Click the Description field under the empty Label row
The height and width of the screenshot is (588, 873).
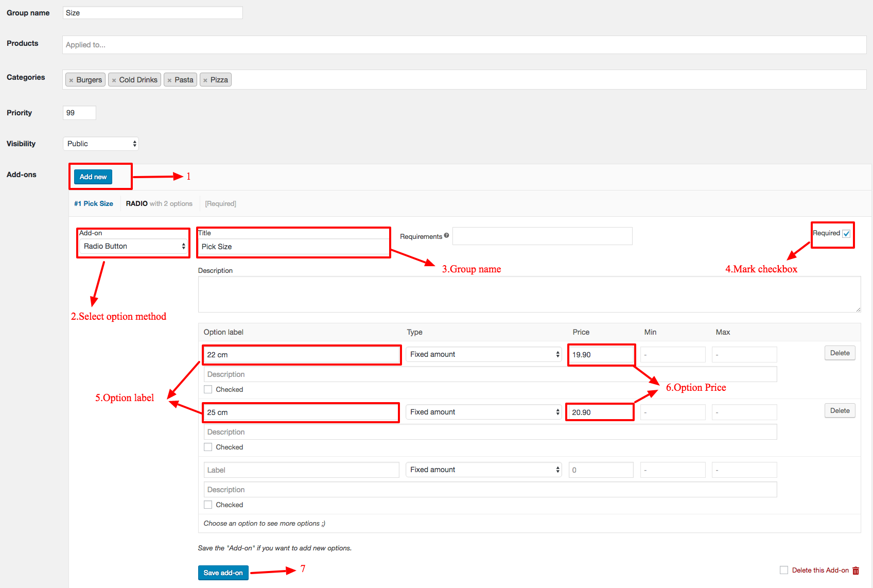click(491, 490)
